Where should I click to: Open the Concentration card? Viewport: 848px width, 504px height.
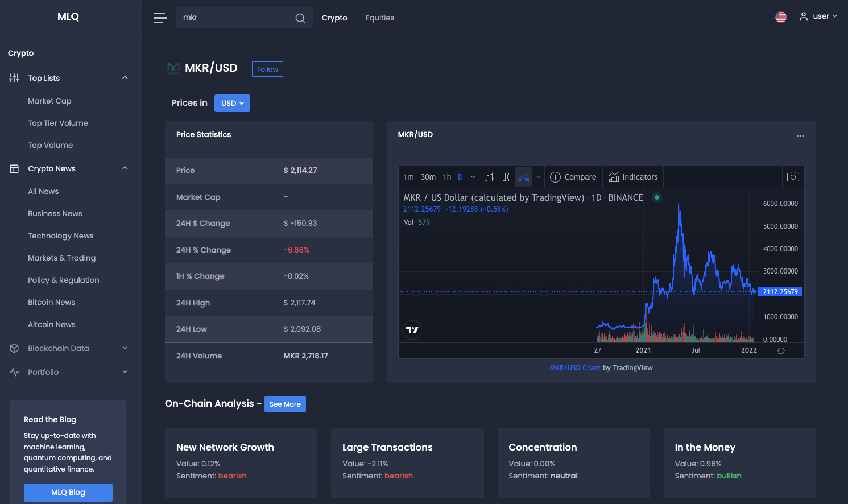tap(574, 463)
